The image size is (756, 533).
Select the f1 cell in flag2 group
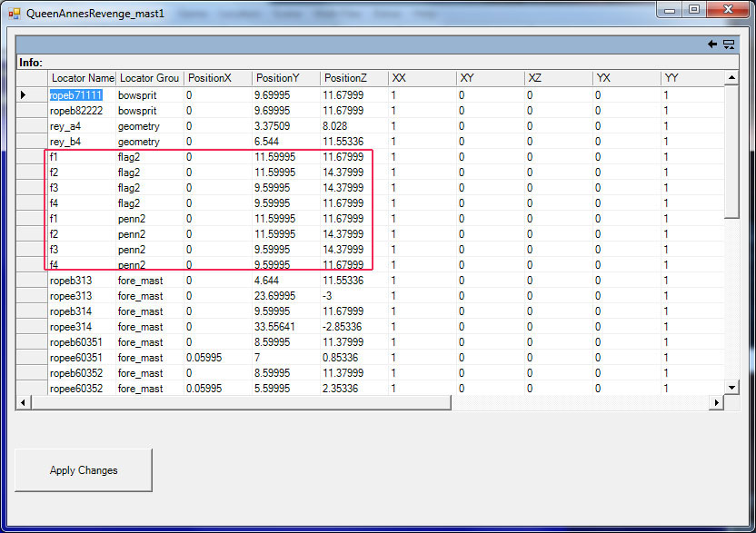point(82,156)
